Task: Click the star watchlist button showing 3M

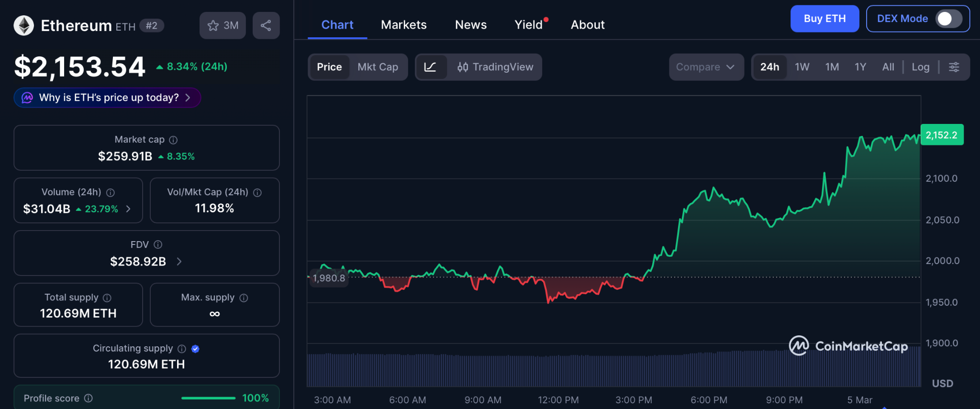Action: pos(223,25)
